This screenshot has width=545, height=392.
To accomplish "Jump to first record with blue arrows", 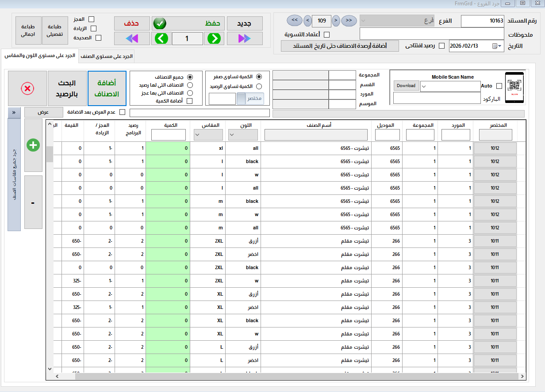I will point(132,38).
